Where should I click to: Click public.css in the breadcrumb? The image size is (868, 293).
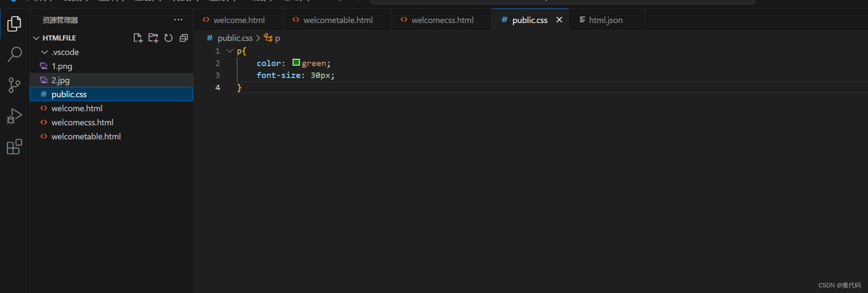click(235, 38)
